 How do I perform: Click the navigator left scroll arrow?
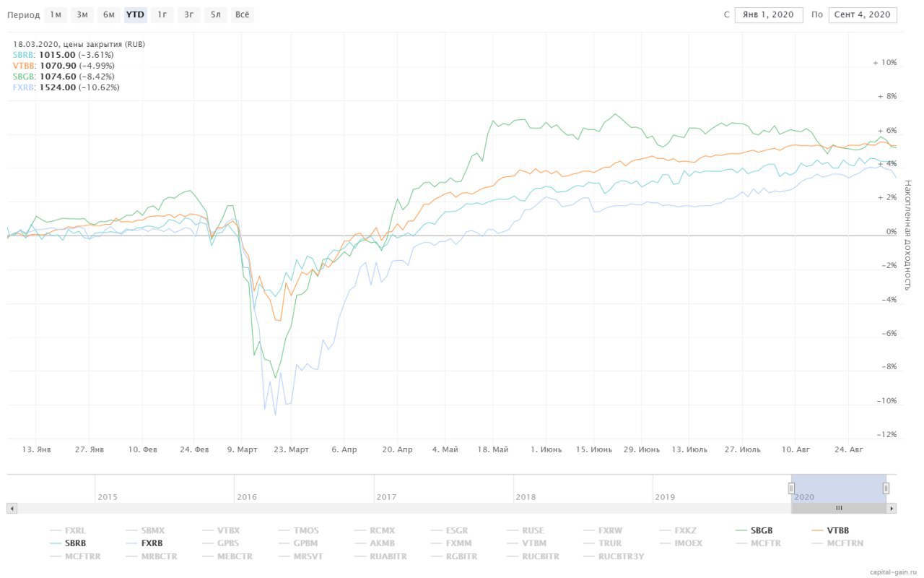tap(12, 508)
